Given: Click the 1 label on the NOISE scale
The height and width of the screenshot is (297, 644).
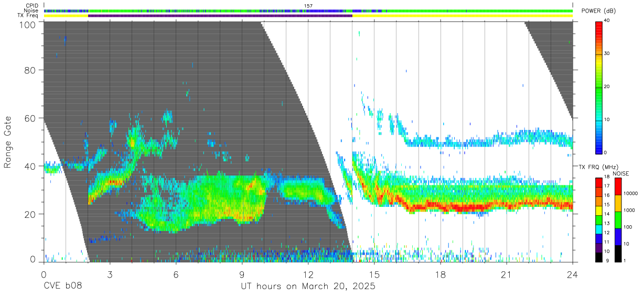Looking at the screenshot, I should tap(625, 261).
